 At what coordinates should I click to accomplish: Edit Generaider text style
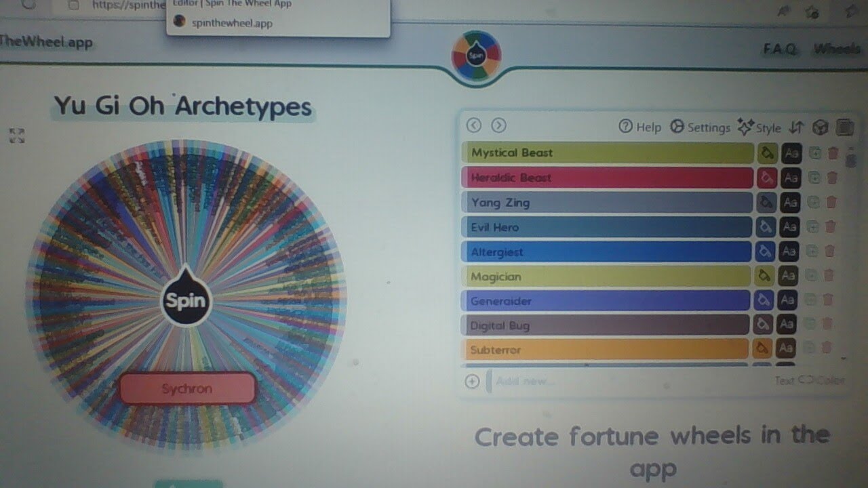(787, 300)
